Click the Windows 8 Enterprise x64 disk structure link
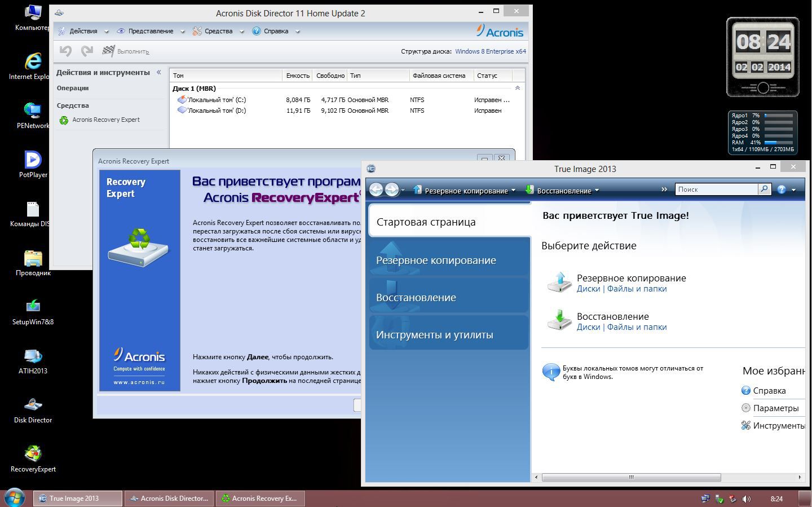Viewport: 812px width, 507px height. (491, 51)
